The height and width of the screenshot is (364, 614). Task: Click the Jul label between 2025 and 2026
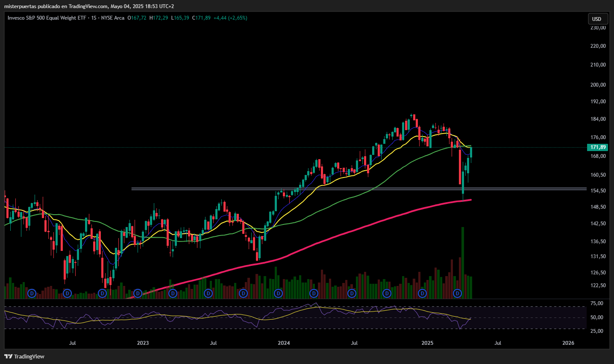tap(498, 343)
